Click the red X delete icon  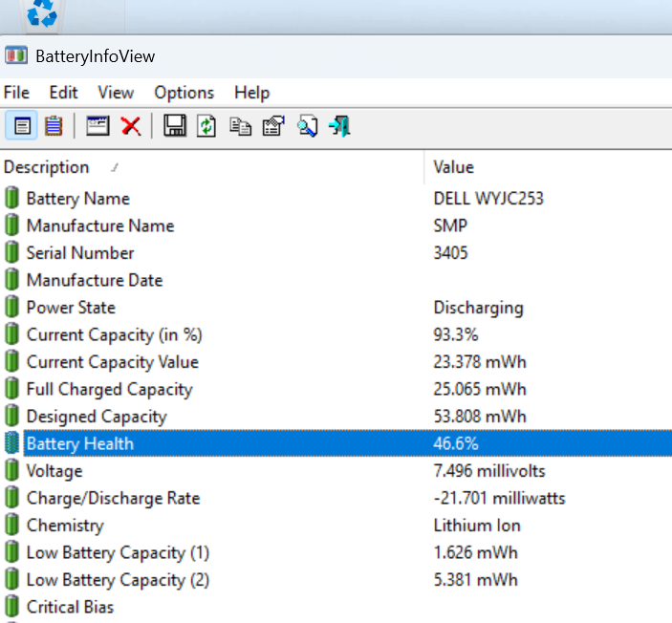pos(131,126)
